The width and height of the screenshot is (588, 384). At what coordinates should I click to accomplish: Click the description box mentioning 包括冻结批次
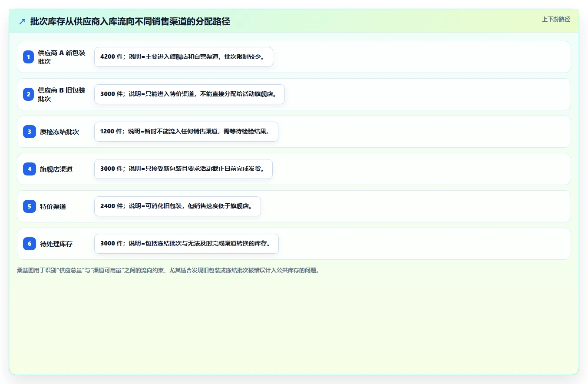tap(186, 244)
